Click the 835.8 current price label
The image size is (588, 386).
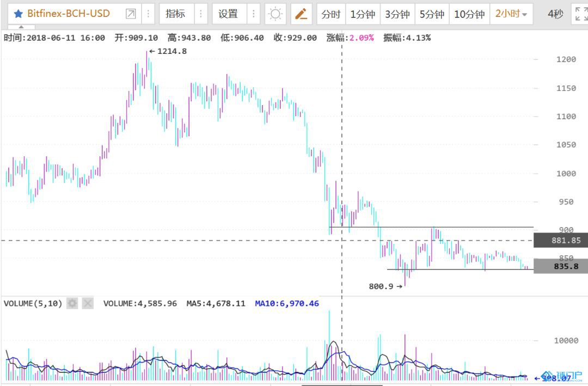pos(560,266)
